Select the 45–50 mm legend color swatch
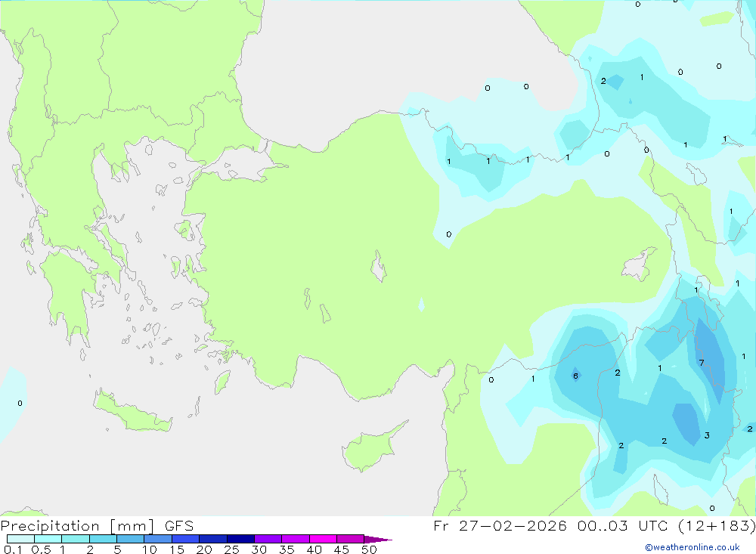Screen dimensions: 756x554 pyautogui.click(x=351, y=539)
